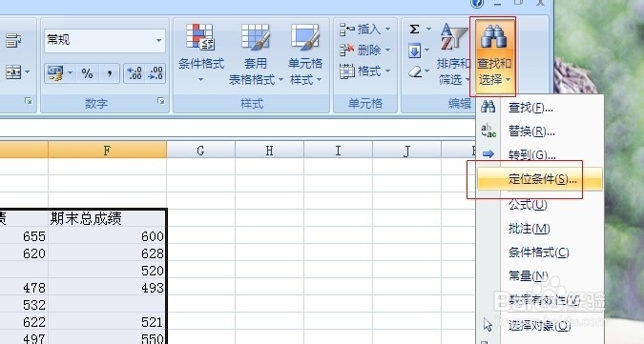644x344 pixels.
Task: Click the cell containing 628
Action: click(107, 253)
